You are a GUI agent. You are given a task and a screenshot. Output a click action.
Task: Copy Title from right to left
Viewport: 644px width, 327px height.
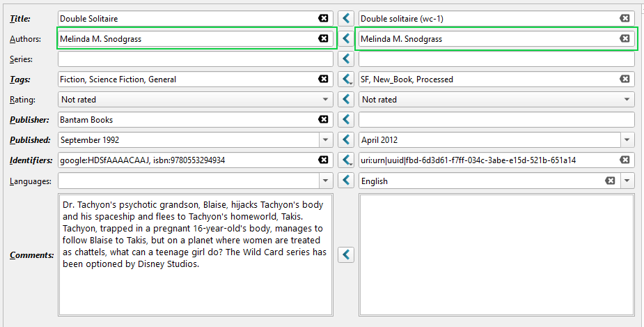tap(346, 19)
